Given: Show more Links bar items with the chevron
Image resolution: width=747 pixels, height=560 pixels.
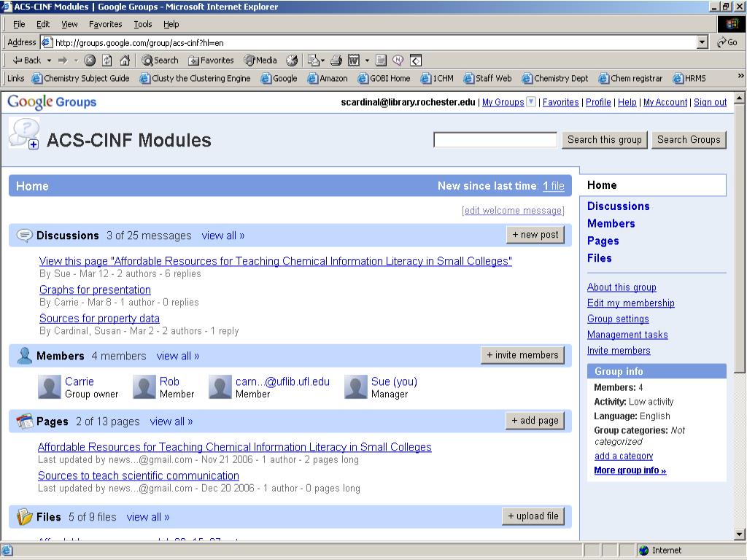Looking at the screenshot, I should 740,76.
